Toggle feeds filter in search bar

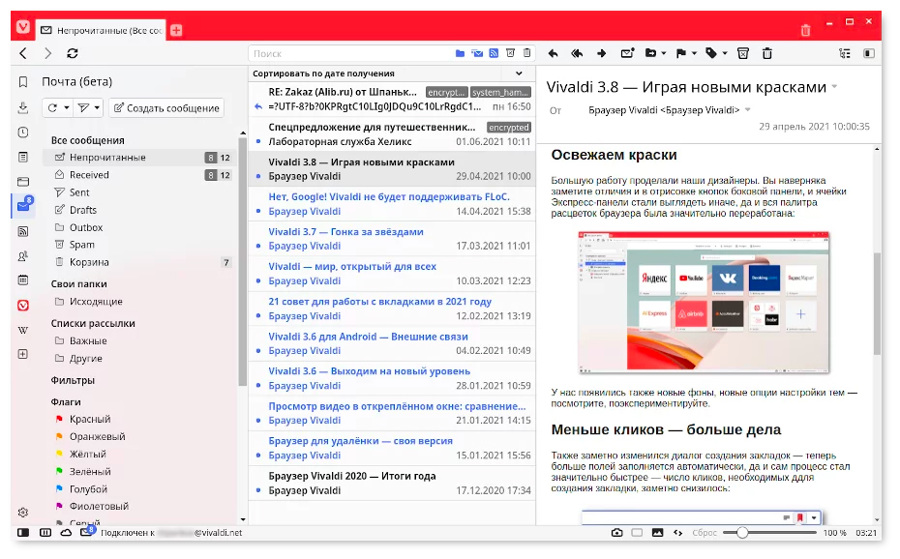(x=494, y=53)
